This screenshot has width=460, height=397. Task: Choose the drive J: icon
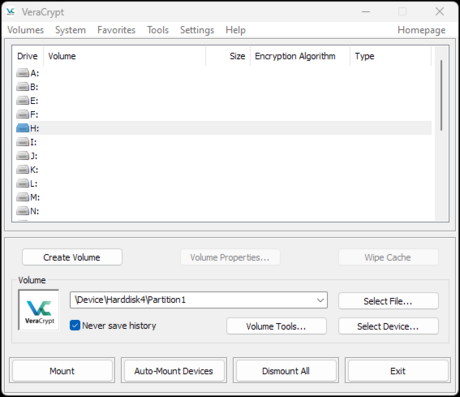(x=23, y=156)
